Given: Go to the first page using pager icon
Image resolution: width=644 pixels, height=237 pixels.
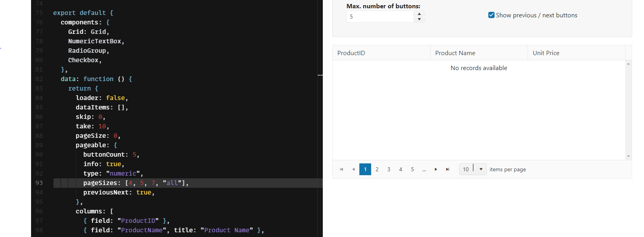Looking at the screenshot, I should tap(341, 169).
